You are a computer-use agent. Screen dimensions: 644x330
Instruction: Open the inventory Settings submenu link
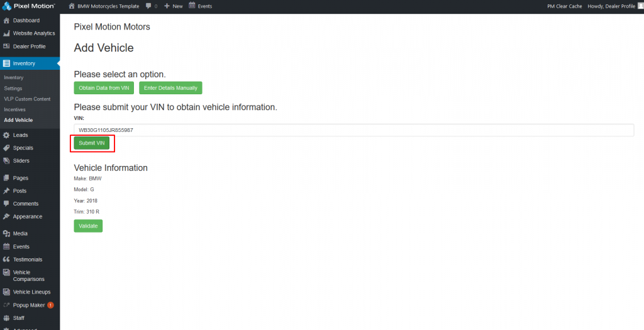[13, 88]
